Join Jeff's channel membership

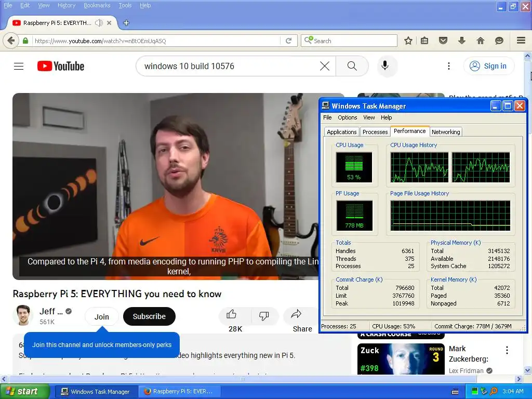101,316
